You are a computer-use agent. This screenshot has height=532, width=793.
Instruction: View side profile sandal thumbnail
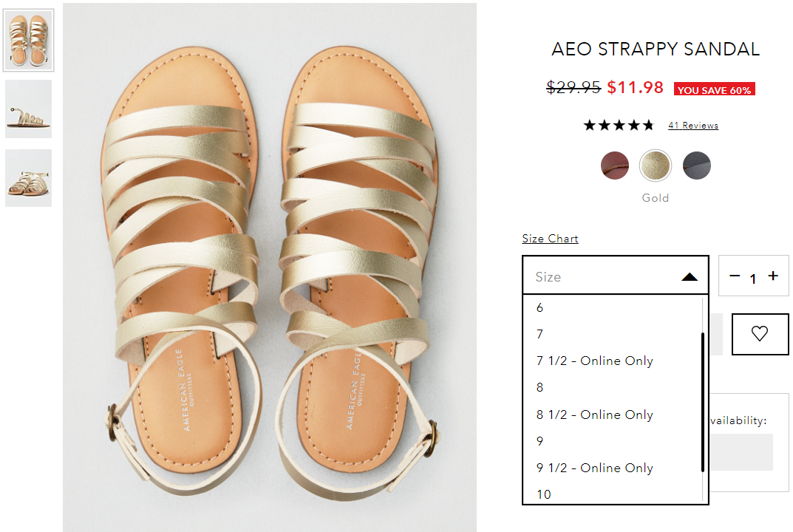pyautogui.click(x=28, y=109)
